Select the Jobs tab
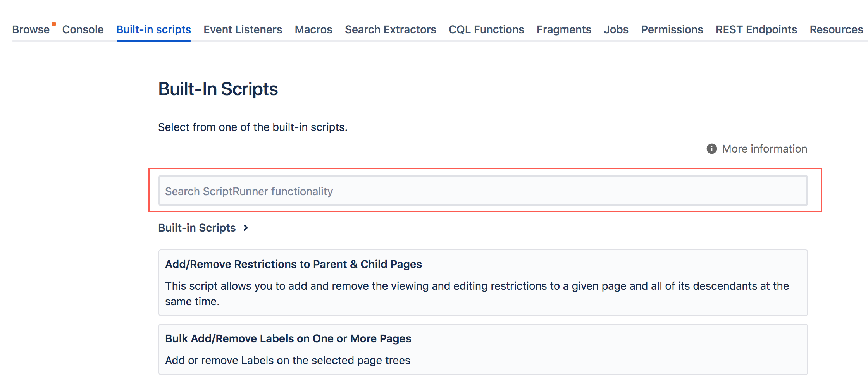Viewport: 868px width, 378px height. pyautogui.click(x=616, y=29)
